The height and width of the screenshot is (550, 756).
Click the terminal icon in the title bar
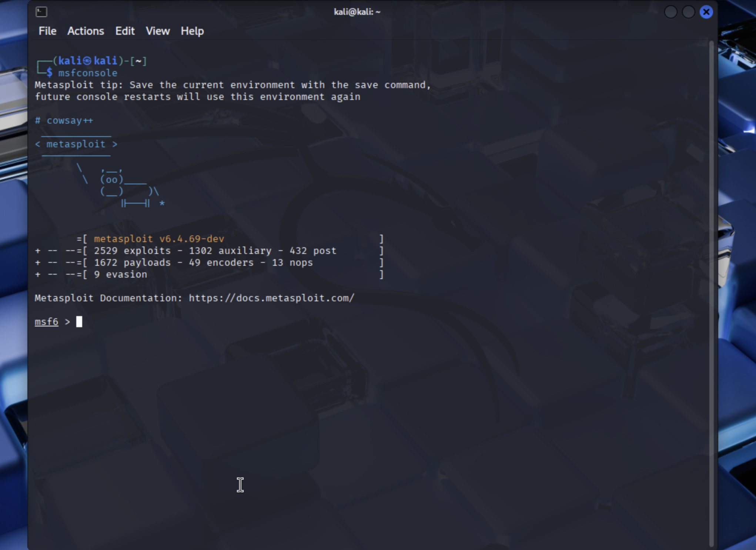[x=41, y=12]
